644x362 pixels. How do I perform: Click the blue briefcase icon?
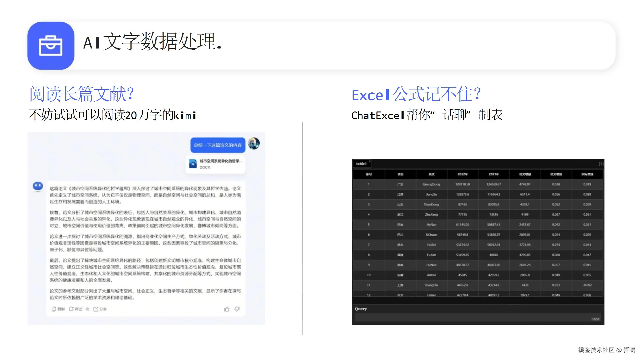click(x=51, y=46)
